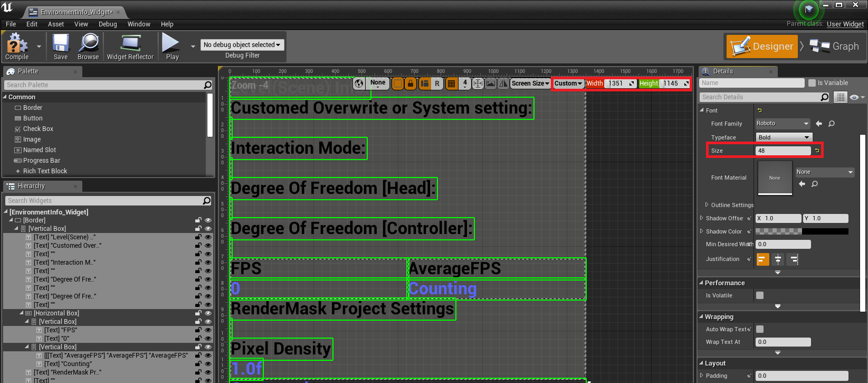Open the Custom fill mode dropdown
This screenshot has height=383, width=868.
pyautogui.click(x=568, y=83)
